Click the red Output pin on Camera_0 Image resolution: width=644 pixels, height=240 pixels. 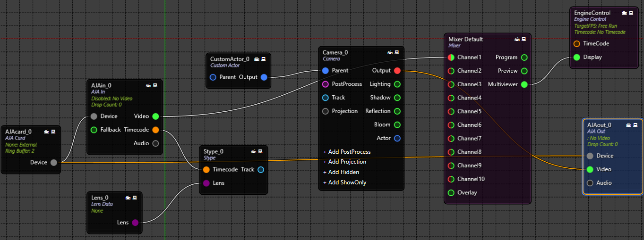pos(397,71)
